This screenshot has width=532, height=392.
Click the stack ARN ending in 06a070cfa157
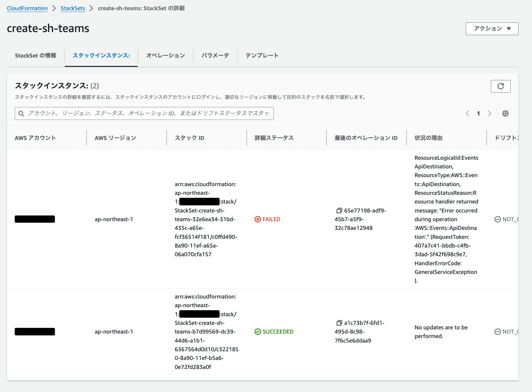[x=206, y=219]
